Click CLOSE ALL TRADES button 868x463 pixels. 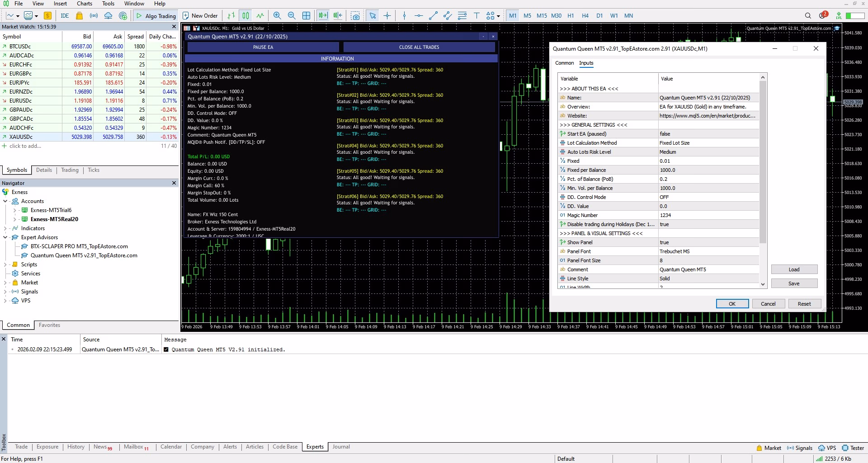[419, 47]
